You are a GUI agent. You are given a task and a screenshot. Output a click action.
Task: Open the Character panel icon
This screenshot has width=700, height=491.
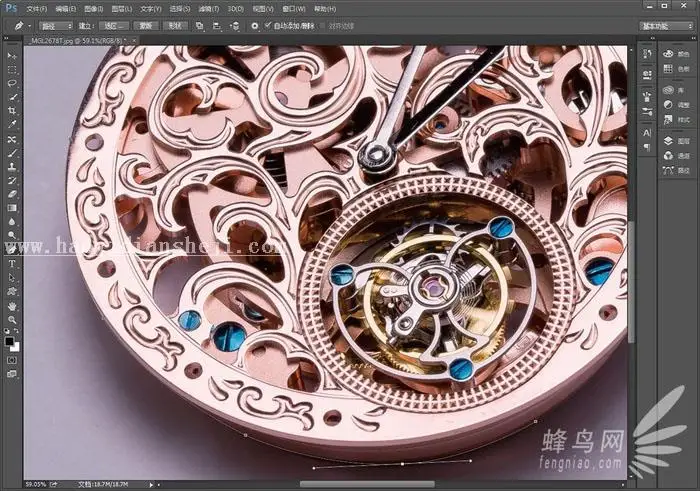click(647, 133)
